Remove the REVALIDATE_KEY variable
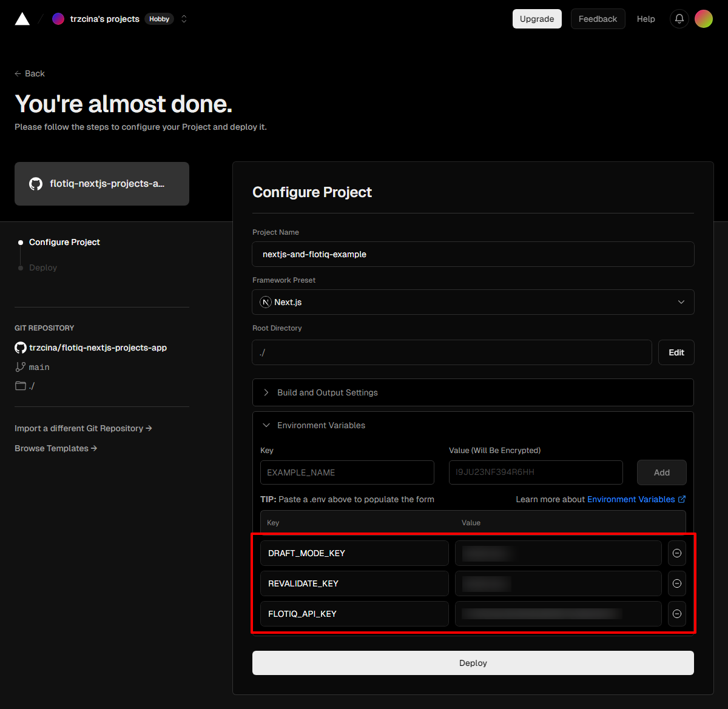 click(677, 583)
